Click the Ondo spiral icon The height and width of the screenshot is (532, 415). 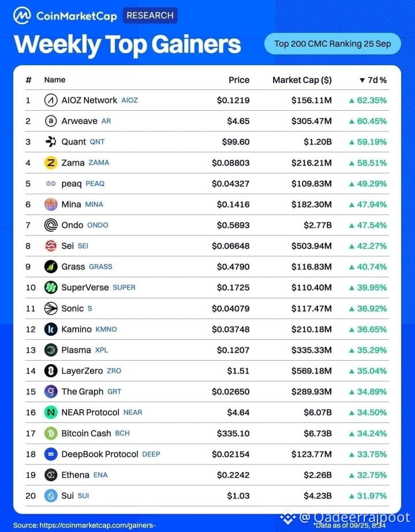(51, 225)
